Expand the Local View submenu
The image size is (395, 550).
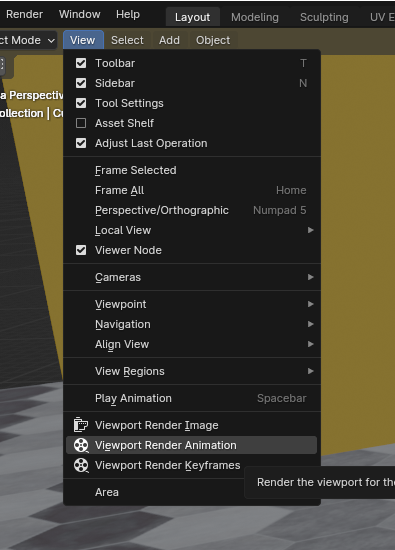[x=192, y=230]
